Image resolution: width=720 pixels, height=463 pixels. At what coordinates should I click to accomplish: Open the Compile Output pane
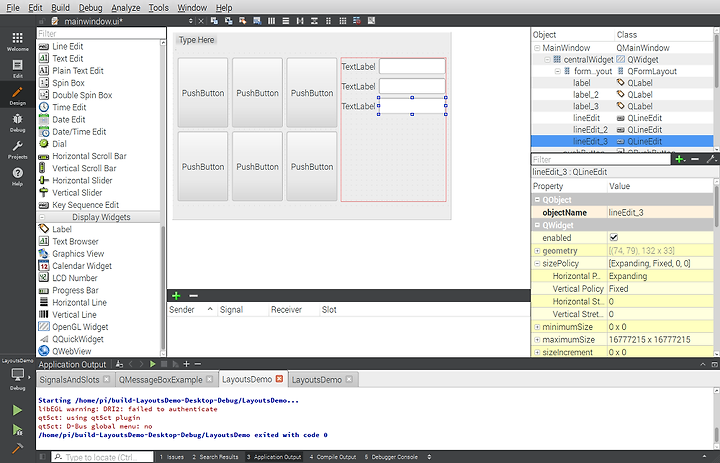coord(332,457)
